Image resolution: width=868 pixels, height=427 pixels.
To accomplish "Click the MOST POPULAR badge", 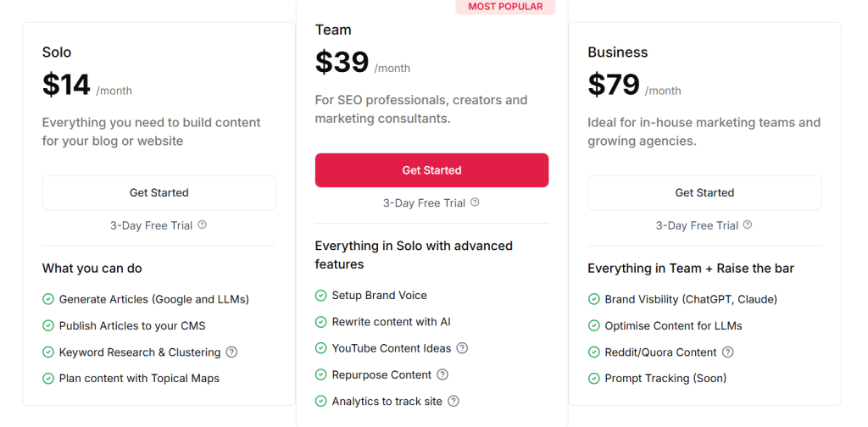I will [505, 7].
